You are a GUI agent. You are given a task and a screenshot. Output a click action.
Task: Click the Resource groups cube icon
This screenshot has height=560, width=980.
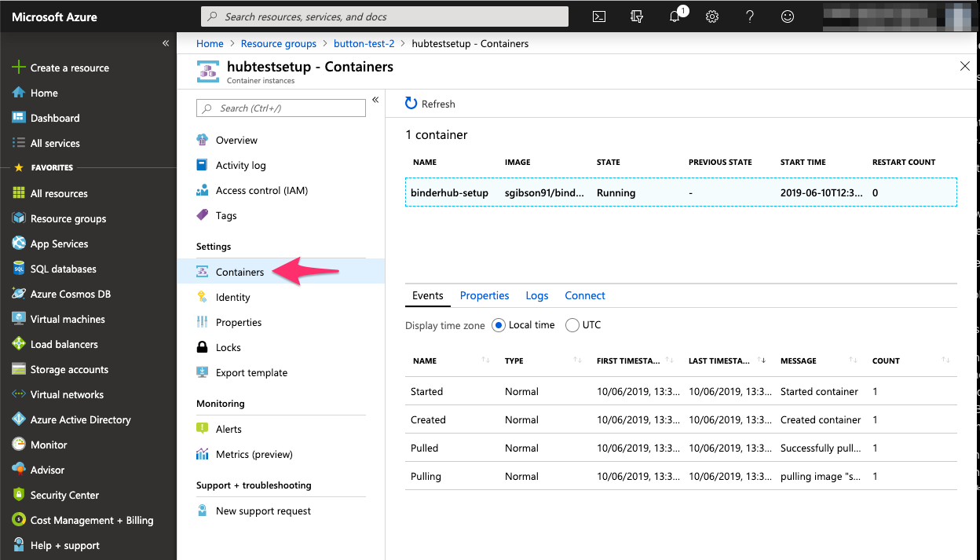(19, 218)
